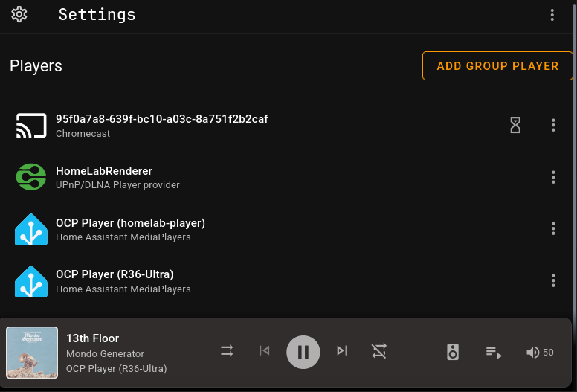Skip to the previous track
577x392 pixels.
[264, 351]
